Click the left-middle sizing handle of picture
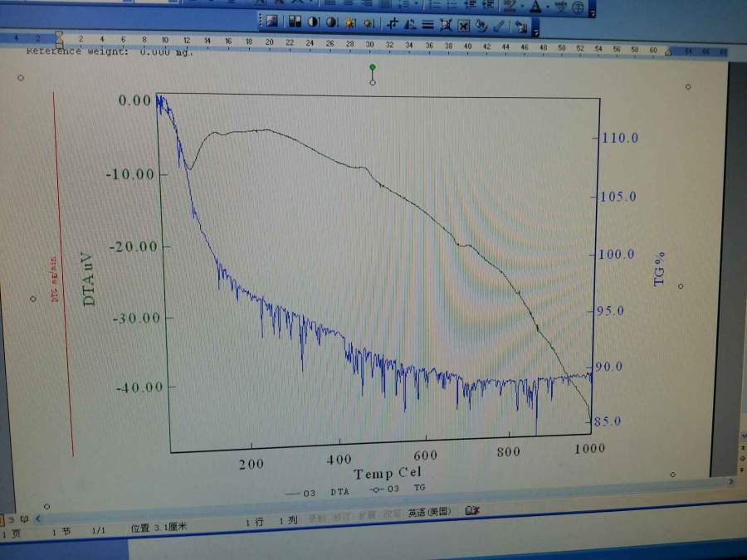747x560 pixels. [33, 299]
